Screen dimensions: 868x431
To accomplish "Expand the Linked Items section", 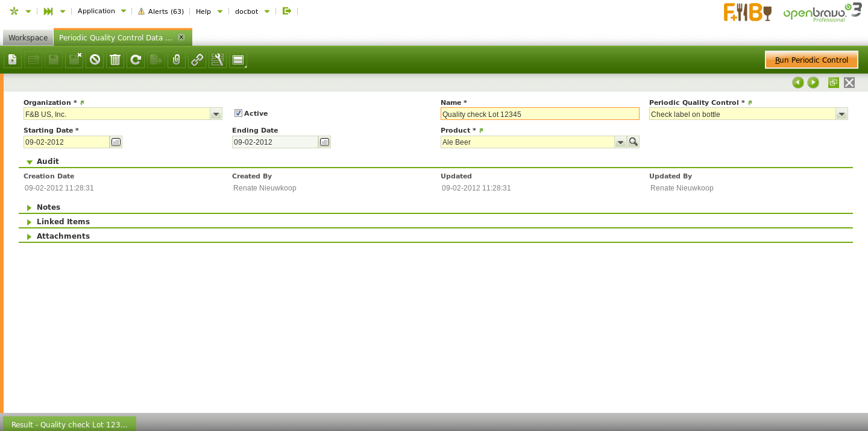I will pyautogui.click(x=63, y=222).
